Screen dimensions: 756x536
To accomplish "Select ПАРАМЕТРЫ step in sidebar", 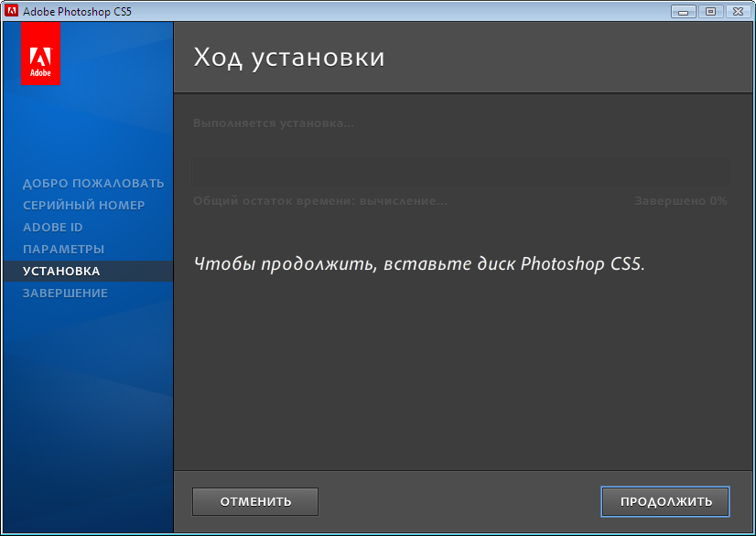I will click(64, 249).
